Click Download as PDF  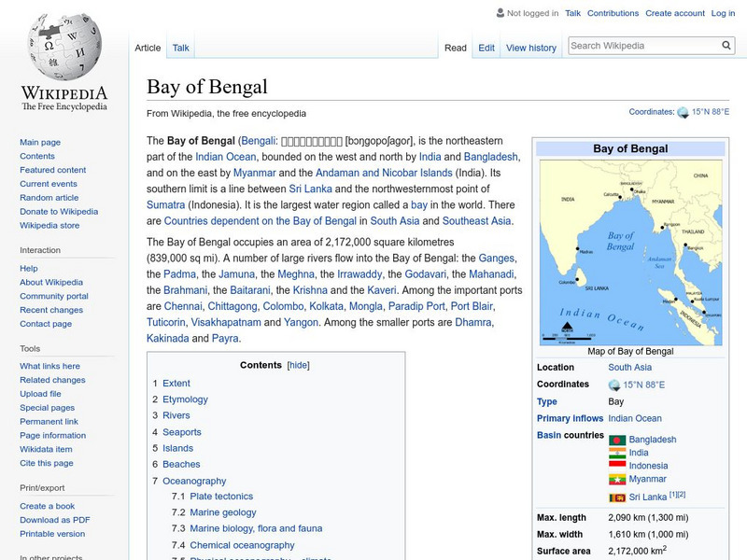(x=55, y=520)
